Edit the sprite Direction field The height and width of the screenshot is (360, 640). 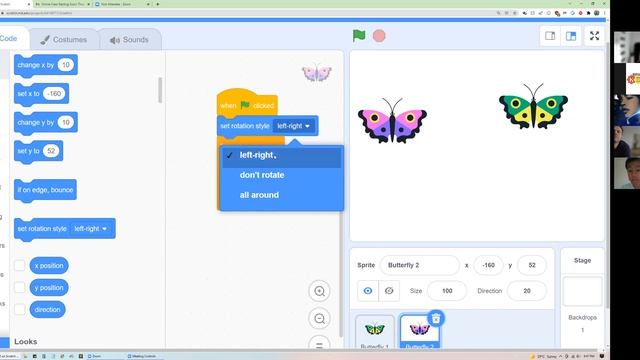pyautogui.click(x=527, y=291)
